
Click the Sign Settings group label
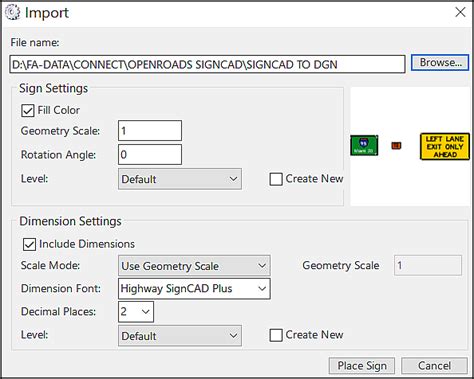[53, 88]
